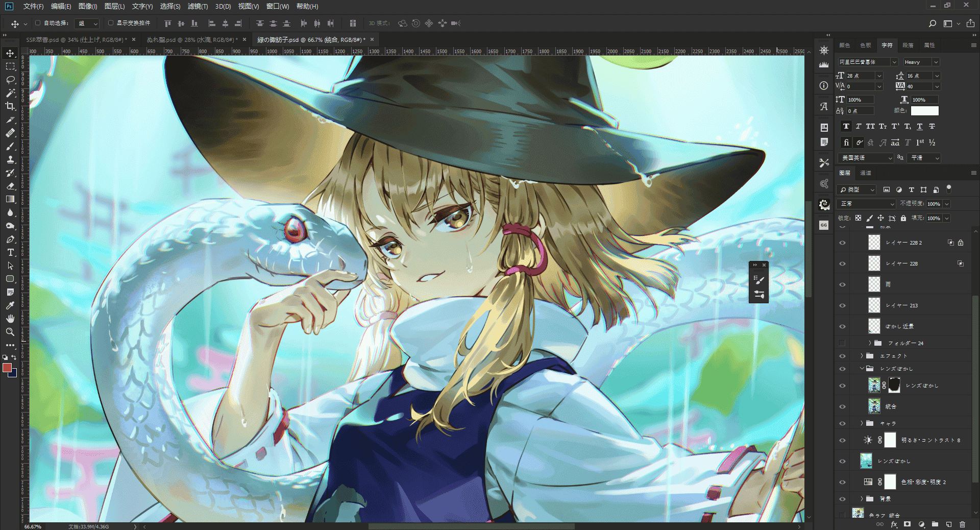The image size is (980, 530).
Task: Select the Horizontal Type tool
Action: point(10,252)
